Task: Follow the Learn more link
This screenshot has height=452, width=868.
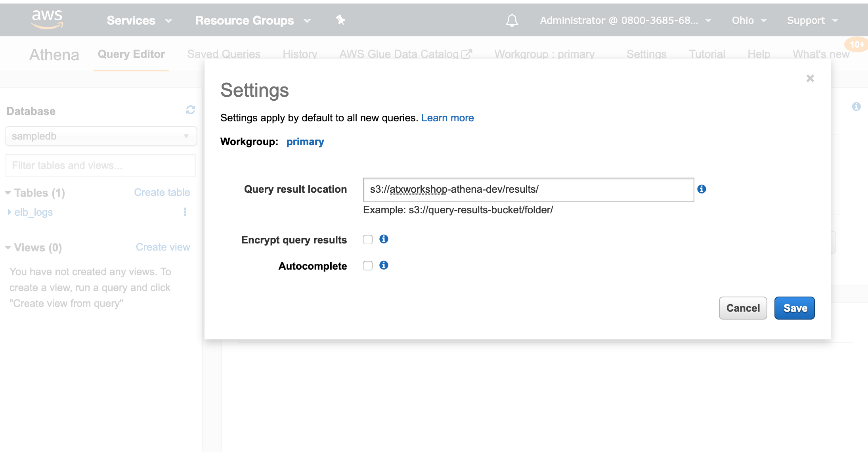Action: pyautogui.click(x=447, y=118)
